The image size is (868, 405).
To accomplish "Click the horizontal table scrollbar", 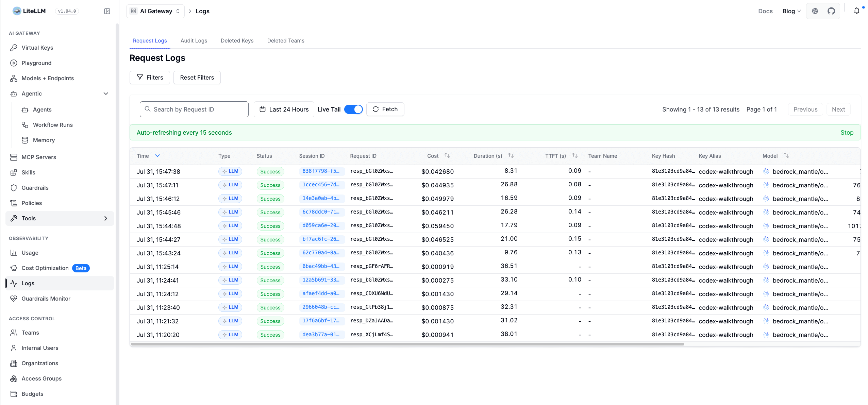I will (x=407, y=344).
